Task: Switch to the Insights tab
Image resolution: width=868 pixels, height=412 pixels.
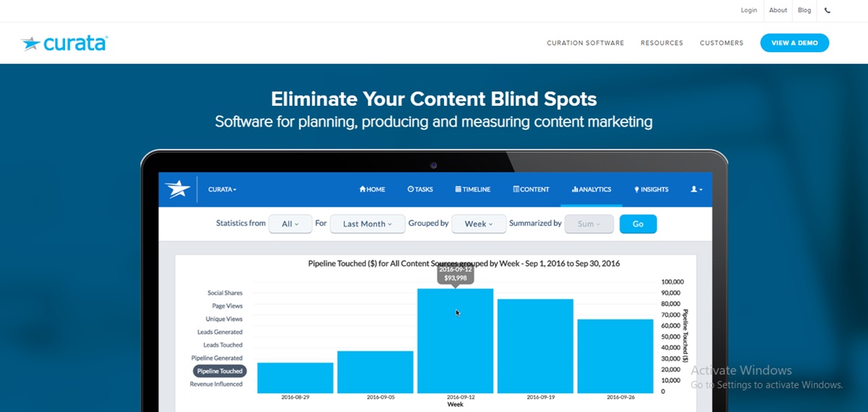Action: click(x=651, y=190)
